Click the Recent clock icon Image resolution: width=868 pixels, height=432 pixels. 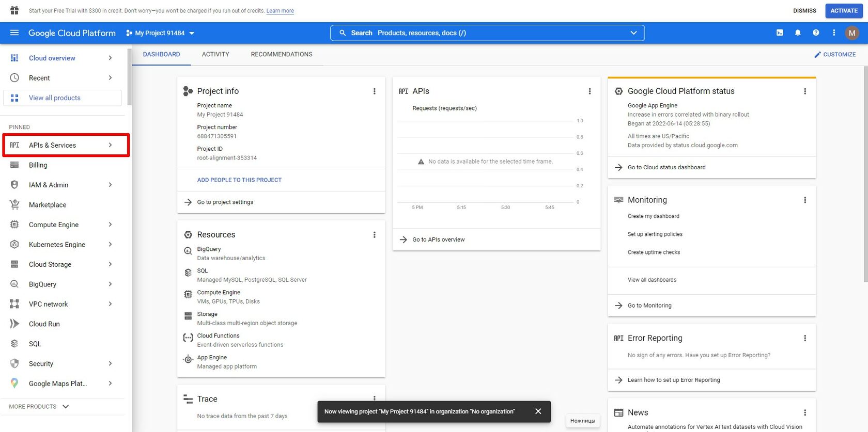14,78
